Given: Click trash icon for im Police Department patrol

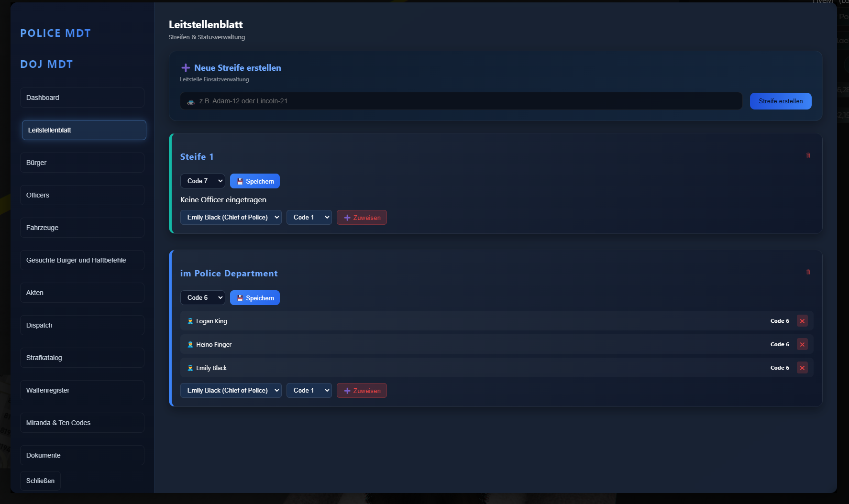Looking at the screenshot, I should pos(808,272).
